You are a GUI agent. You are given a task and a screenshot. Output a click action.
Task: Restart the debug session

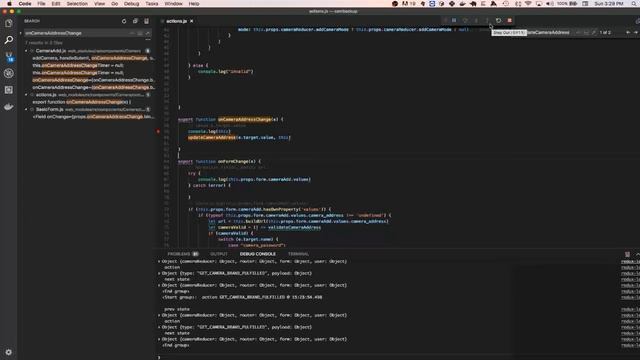[498, 20]
